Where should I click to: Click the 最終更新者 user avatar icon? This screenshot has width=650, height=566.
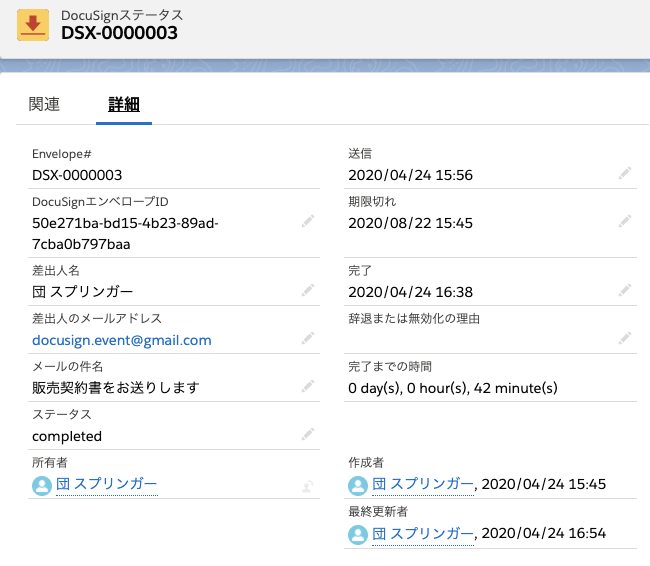[358, 535]
